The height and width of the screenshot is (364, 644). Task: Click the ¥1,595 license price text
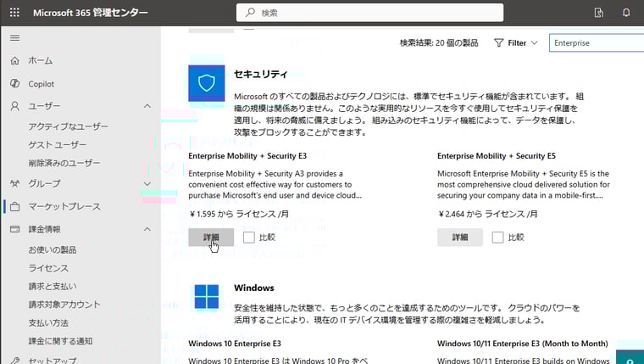240,214
